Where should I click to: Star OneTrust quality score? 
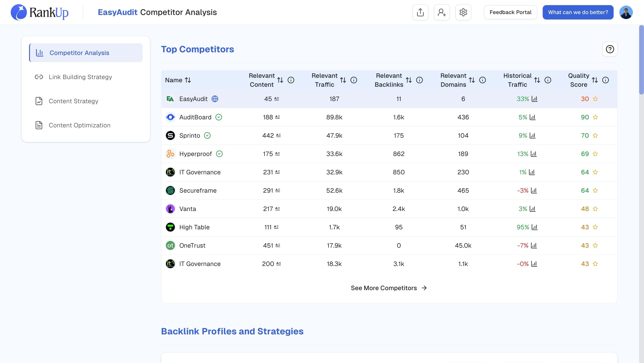click(x=595, y=246)
